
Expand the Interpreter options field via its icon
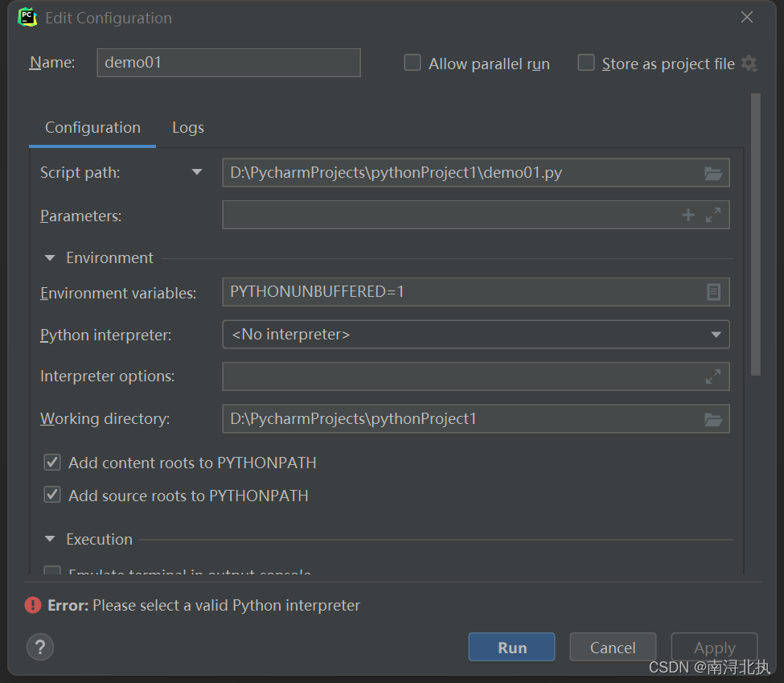tap(712, 376)
